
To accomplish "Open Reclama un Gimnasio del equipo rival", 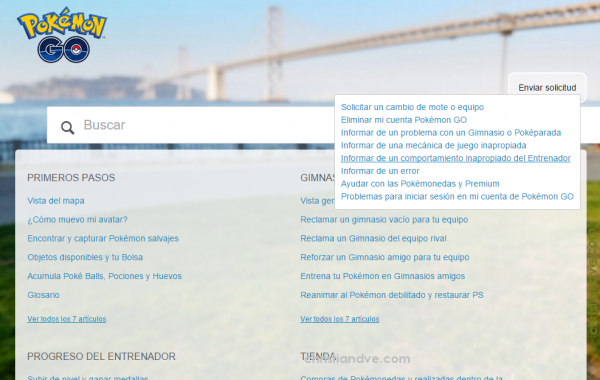I will tap(373, 238).
